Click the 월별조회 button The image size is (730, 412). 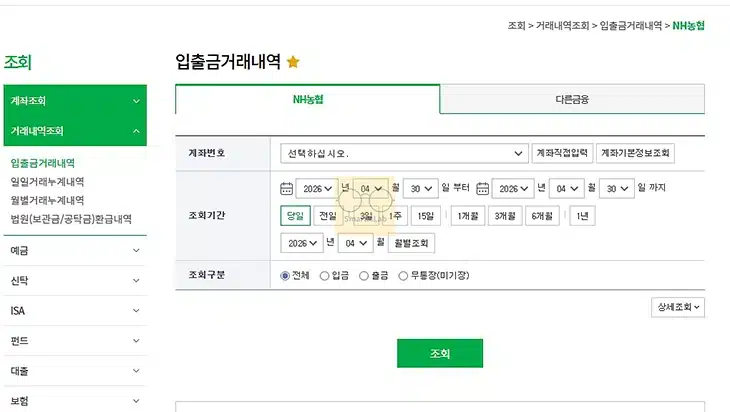(x=411, y=243)
